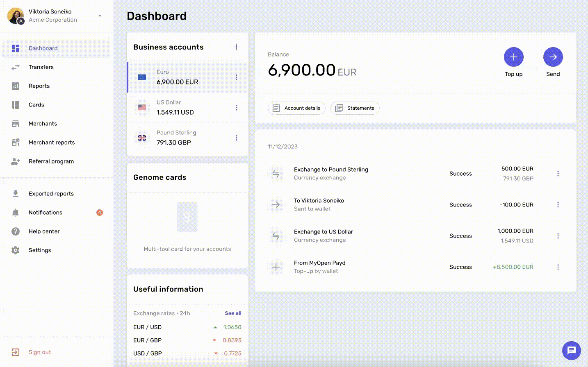Open the Cards section in sidebar

pos(36,105)
